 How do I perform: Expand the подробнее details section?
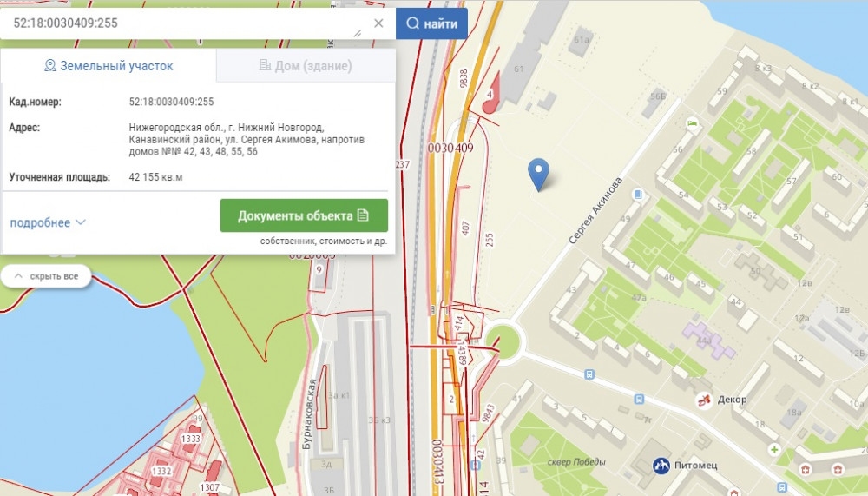pyautogui.click(x=48, y=222)
